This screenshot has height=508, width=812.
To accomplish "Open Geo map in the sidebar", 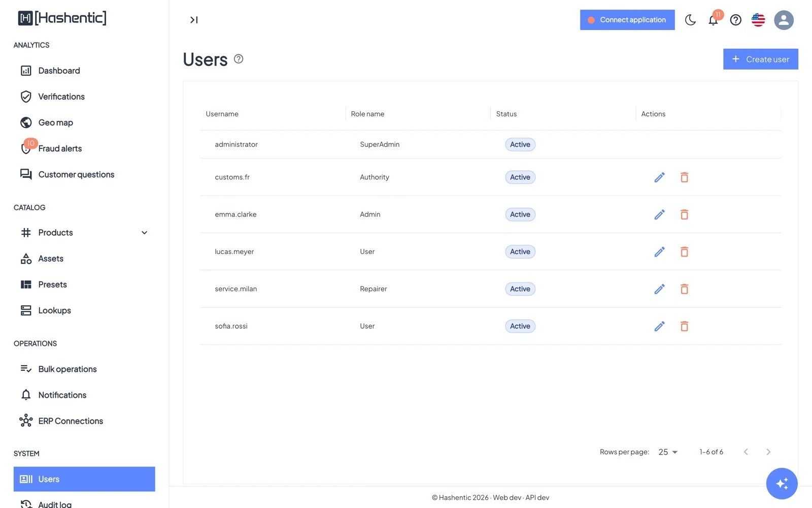I will point(84,122).
